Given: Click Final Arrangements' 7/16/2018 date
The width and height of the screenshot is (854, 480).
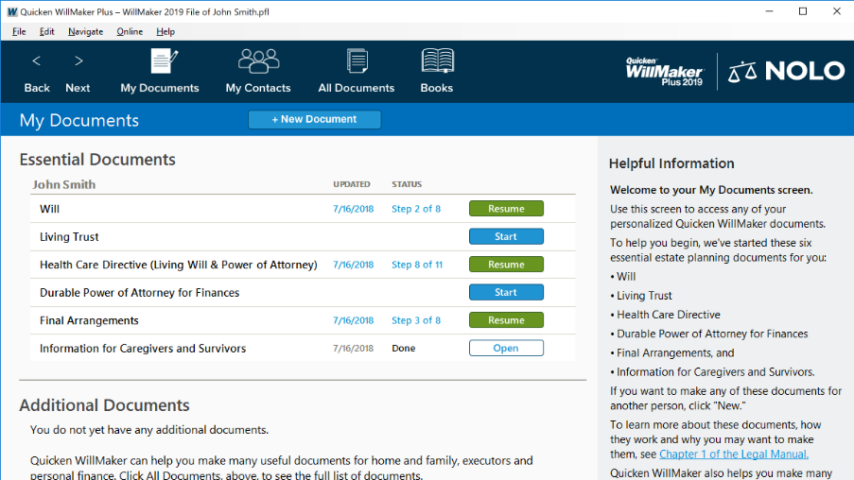Looking at the screenshot, I should click(353, 320).
